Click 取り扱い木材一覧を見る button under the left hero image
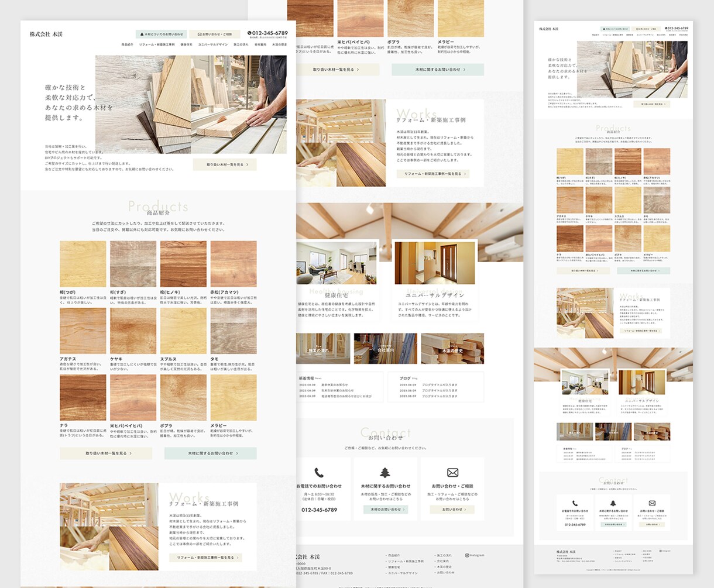This screenshot has height=588, width=714. tap(225, 165)
